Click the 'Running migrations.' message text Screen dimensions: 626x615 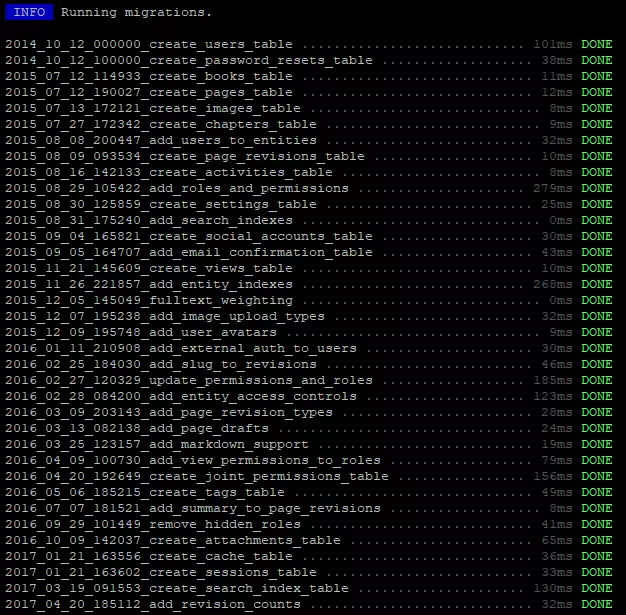click(136, 13)
